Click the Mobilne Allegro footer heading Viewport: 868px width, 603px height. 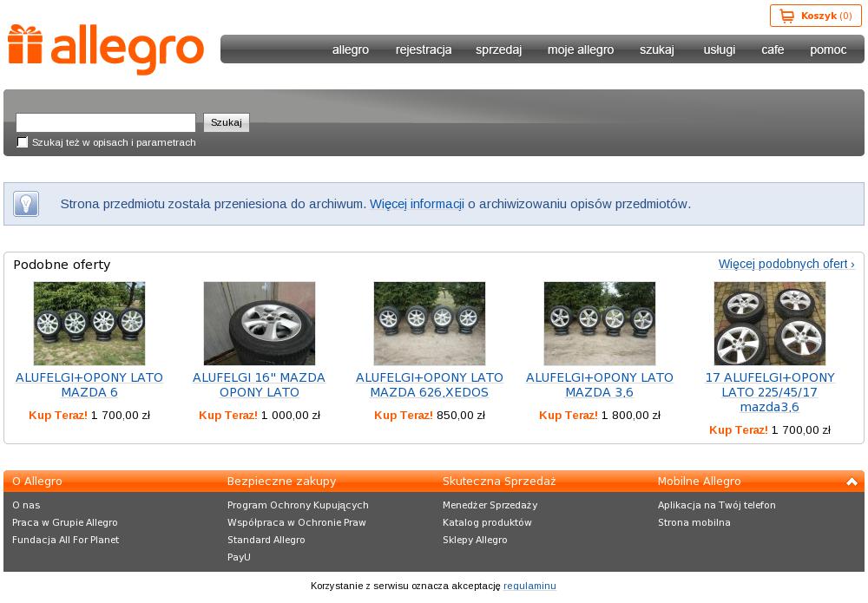(x=699, y=482)
